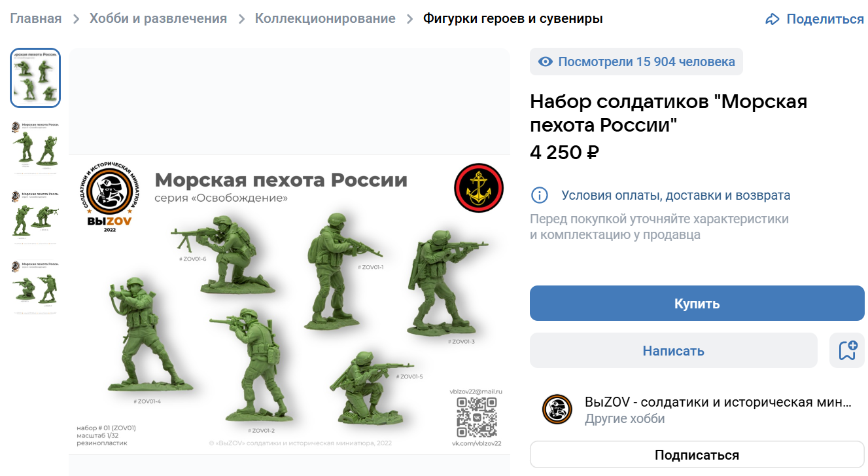
Task: Go to Главная breadcrumb
Action: 36,18
